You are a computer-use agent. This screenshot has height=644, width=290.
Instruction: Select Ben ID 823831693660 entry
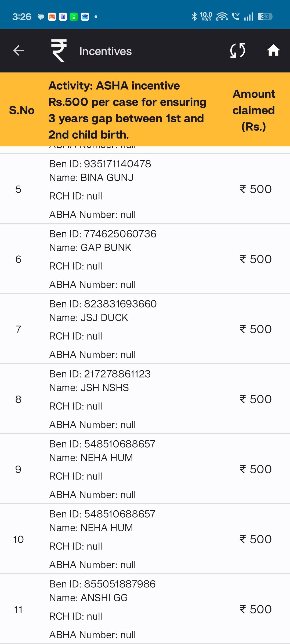click(x=145, y=329)
